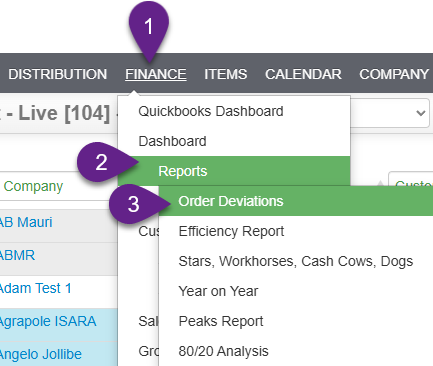The height and width of the screenshot is (366, 433).
Task: Open the ITEMS menu
Action: click(x=226, y=74)
